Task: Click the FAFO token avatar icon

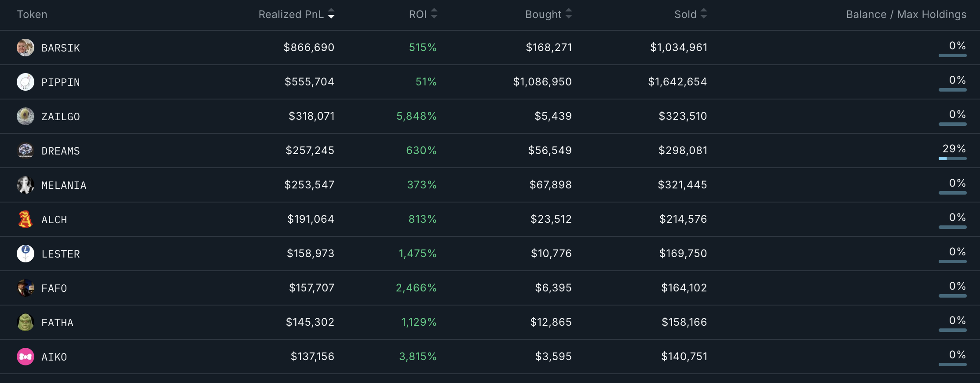Action: pos(26,288)
